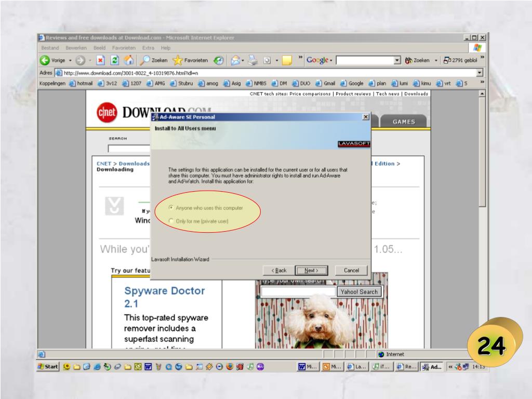The height and width of the screenshot is (399, 532).
Task: Open the Google Zoeken button dropdown arrow
Action: 436,60
